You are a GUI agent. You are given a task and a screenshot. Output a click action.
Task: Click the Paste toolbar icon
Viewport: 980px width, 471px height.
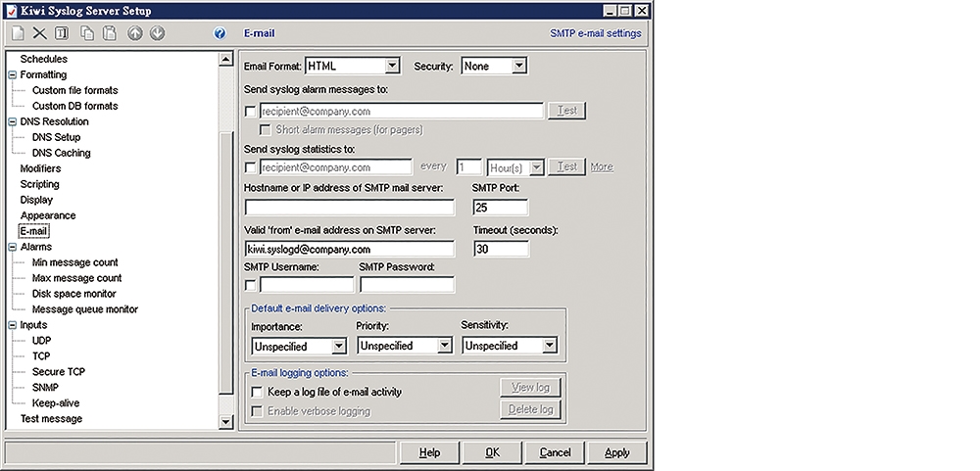pos(110,33)
